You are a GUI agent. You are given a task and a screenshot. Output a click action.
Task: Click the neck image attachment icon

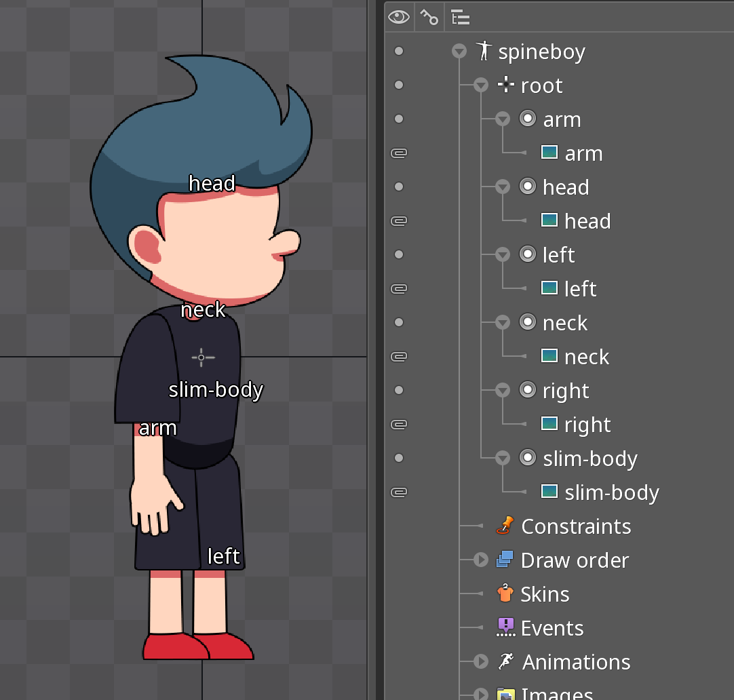[x=549, y=355]
